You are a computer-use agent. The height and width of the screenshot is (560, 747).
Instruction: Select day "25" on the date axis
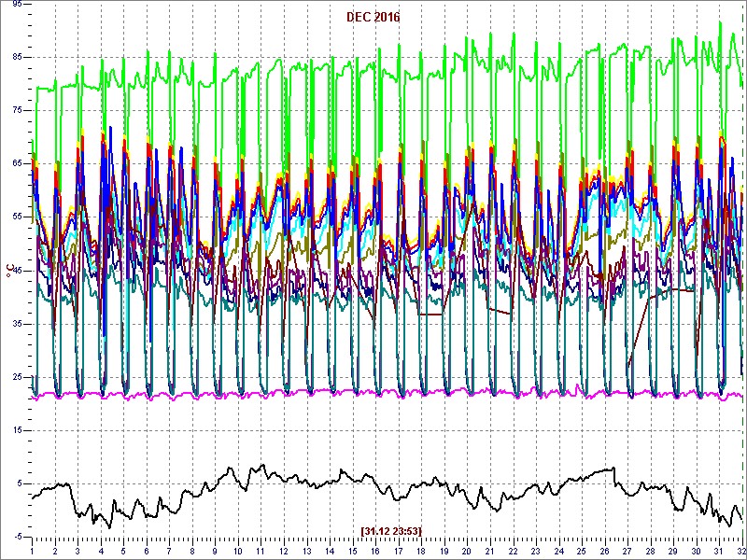[581, 551]
